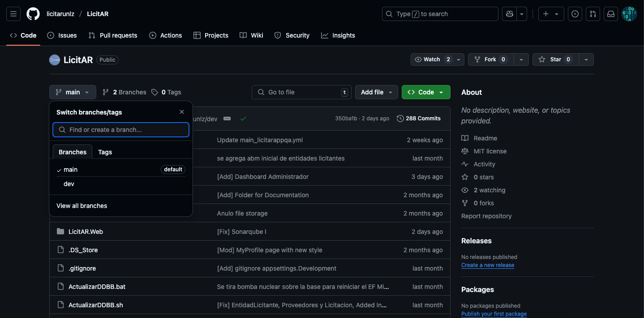Viewport: 644px width, 318px height.
Task: Expand the Star lists arrow
Action: point(586,59)
